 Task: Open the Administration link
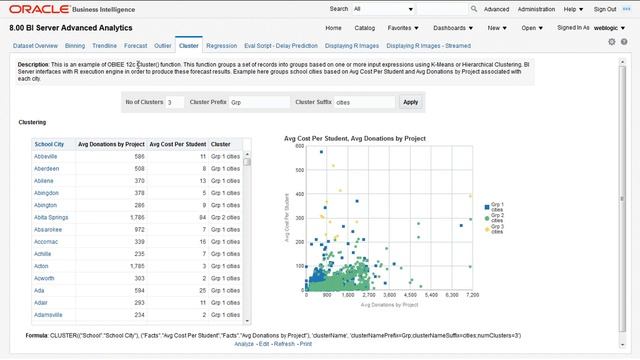pyautogui.click(x=536, y=9)
